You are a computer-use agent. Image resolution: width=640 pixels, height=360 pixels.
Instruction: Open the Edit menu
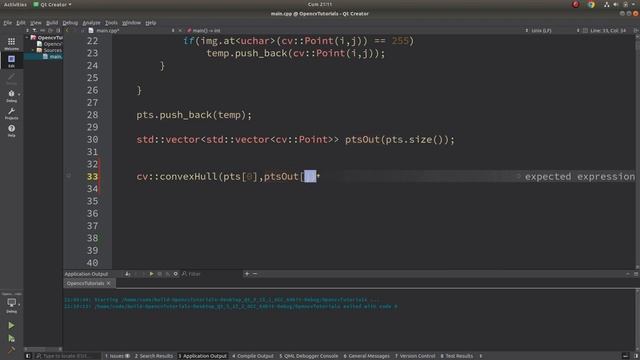click(21, 23)
